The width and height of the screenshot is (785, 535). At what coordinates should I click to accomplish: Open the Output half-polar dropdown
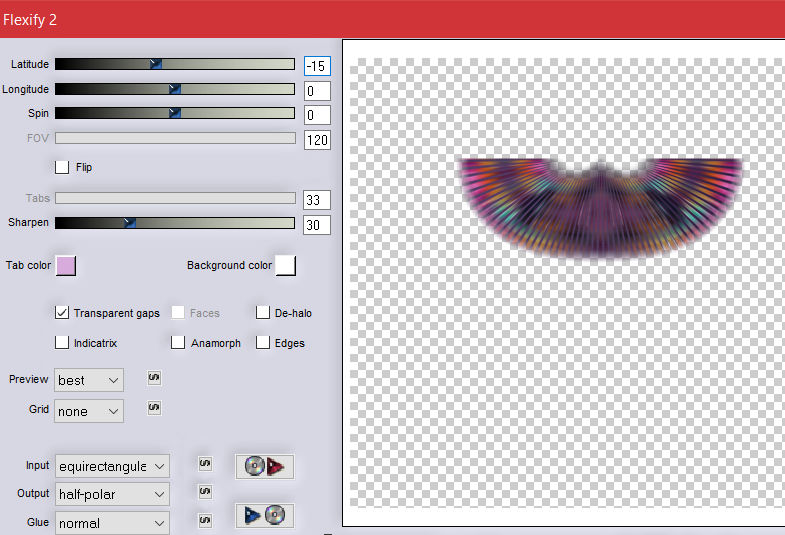coord(112,494)
